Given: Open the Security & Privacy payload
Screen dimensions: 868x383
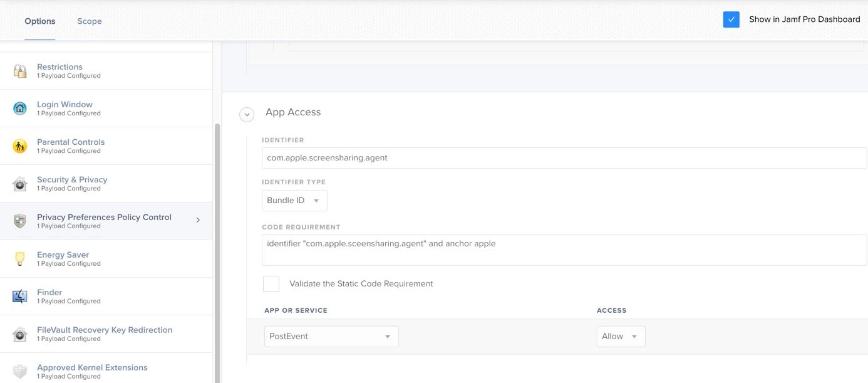Looking at the screenshot, I should 106,184.
